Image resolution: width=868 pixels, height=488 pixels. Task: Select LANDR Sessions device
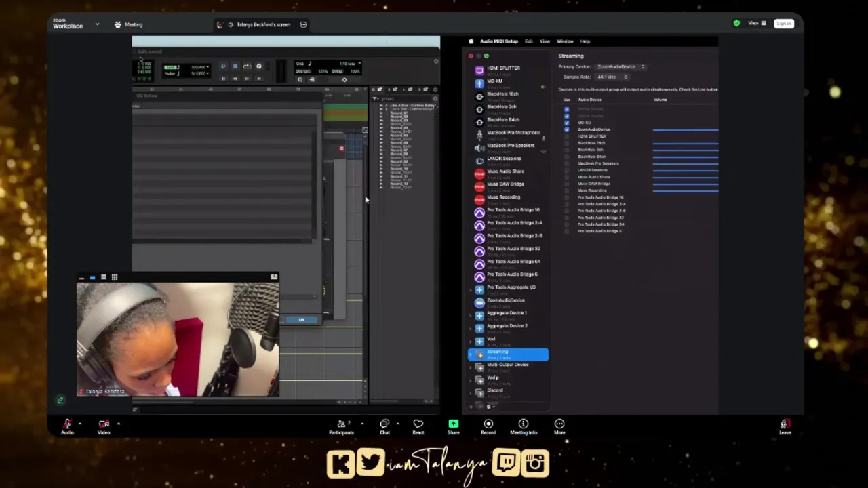[x=507, y=161]
